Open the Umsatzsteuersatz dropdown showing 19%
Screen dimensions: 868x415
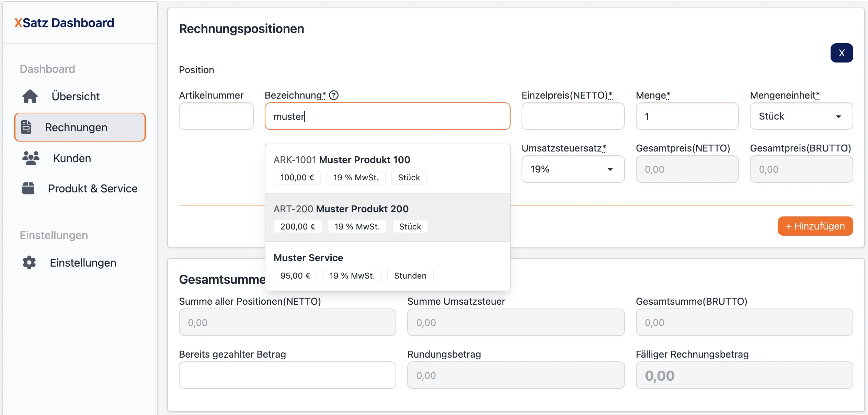tap(572, 169)
